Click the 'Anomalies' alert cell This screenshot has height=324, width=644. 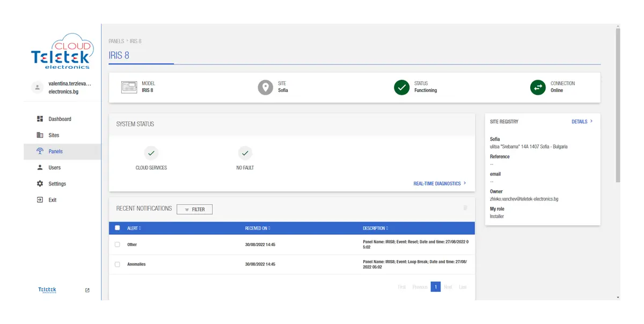(136, 264)
